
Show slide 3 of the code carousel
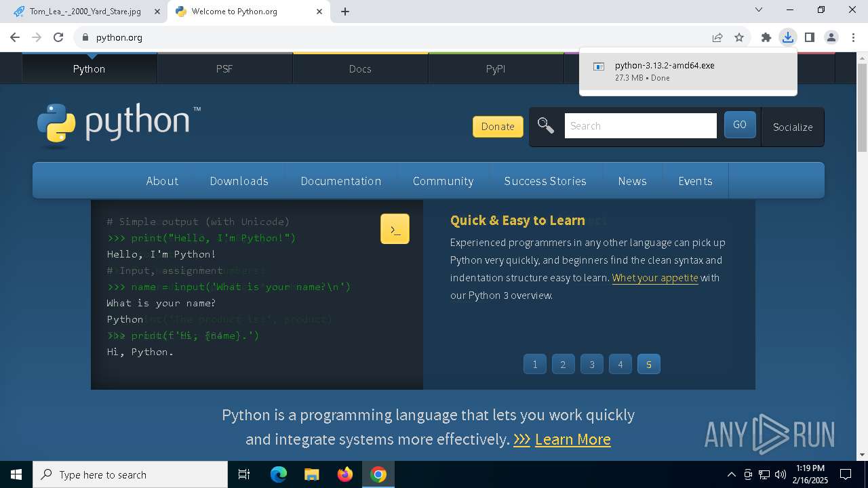[591, 364]
